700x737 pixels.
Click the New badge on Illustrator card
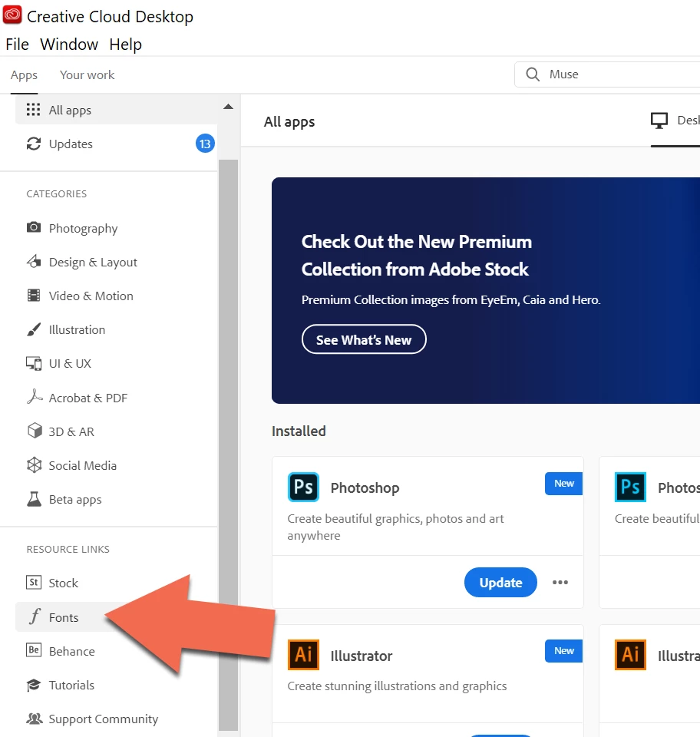pyautogui.click(x=563, y=651)
